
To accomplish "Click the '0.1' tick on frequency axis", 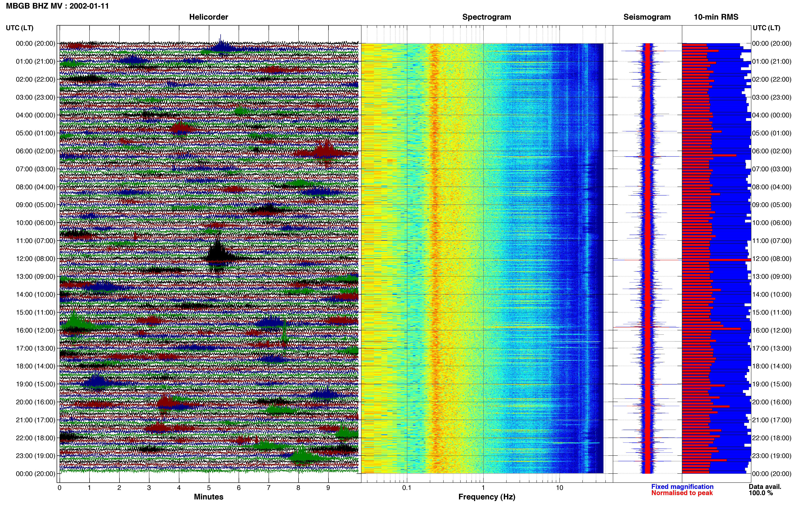I will click(407, 488).
